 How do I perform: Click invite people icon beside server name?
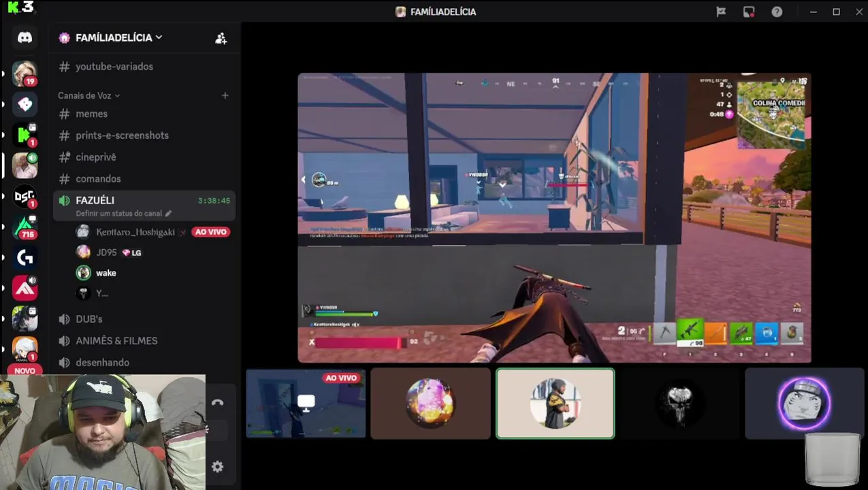tap(221, 38)
